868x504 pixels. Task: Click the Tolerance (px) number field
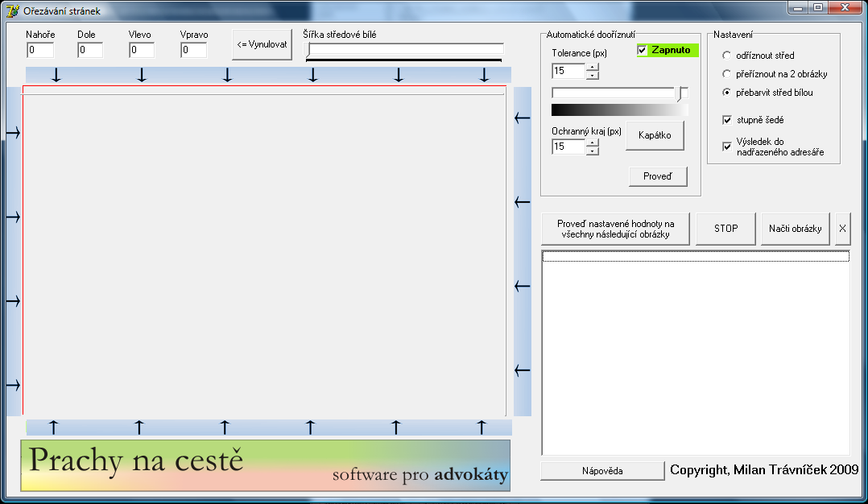click(x=568, y=71)
